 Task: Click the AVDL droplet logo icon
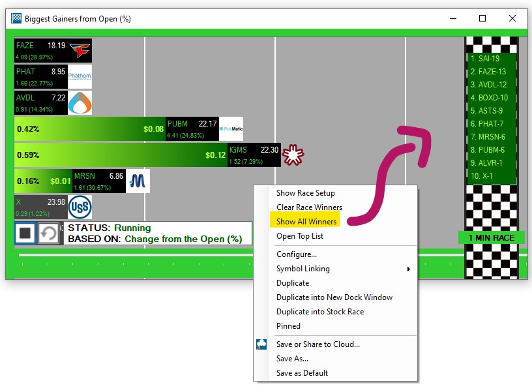(80, 102)
